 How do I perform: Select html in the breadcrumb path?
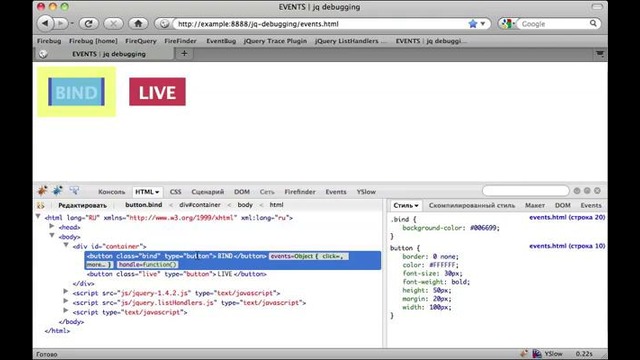[x=276, y=205]
